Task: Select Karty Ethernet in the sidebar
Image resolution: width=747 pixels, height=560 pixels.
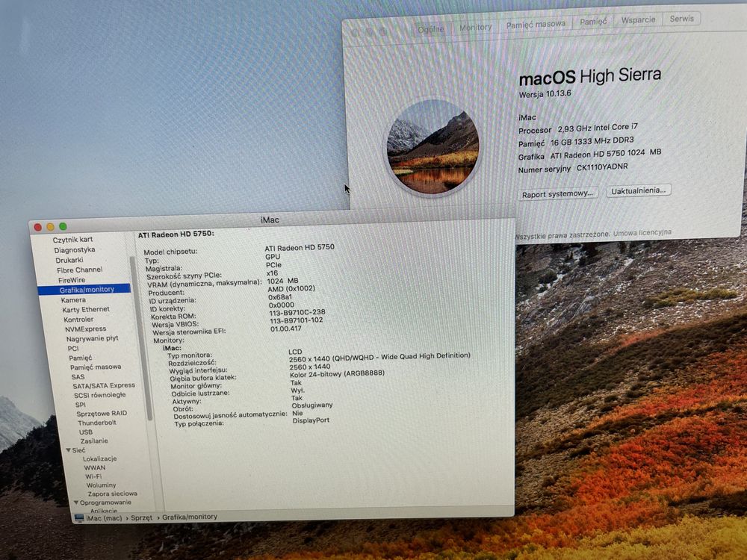Action: pos(86,310)
